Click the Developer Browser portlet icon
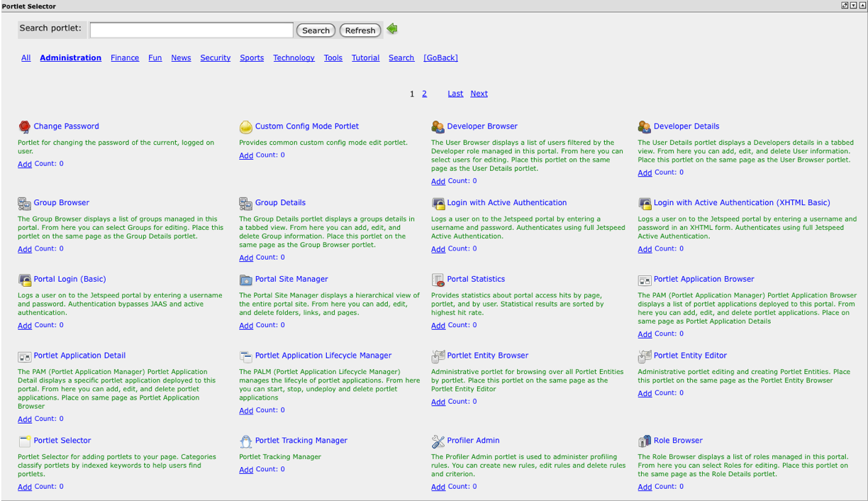Screen dimensions: 868x501 (438, 127)
